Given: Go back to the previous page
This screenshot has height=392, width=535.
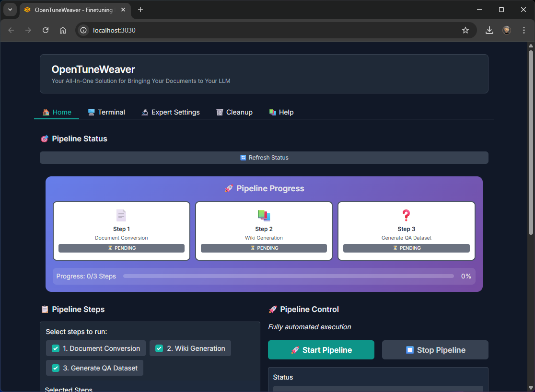Looking at the screenshot, I should [x=11, y=30].
